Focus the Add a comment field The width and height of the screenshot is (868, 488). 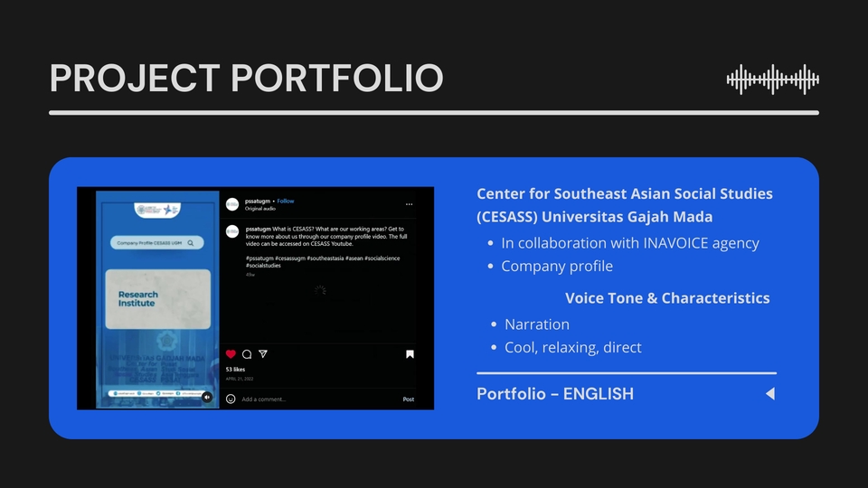pyautogui.click(x=263, y=399)
